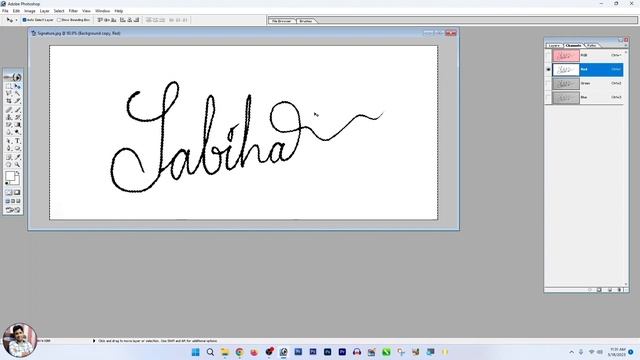Select the Clone Stamp tool
Image resolution: width=640 pixels, height=360 pixels.
[9, 117]
